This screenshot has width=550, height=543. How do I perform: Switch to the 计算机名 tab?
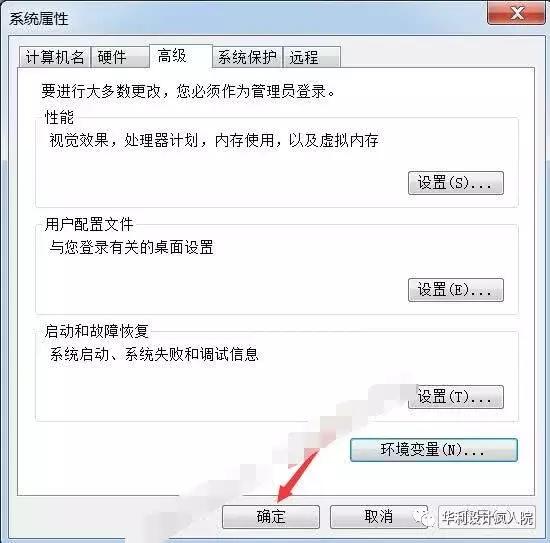55,57
